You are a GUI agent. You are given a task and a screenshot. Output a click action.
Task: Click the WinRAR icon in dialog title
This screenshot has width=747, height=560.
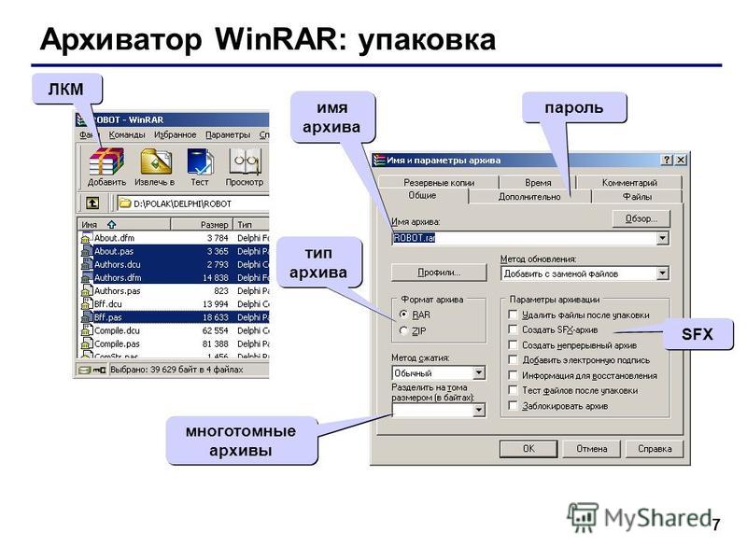[x=379, y=160]
